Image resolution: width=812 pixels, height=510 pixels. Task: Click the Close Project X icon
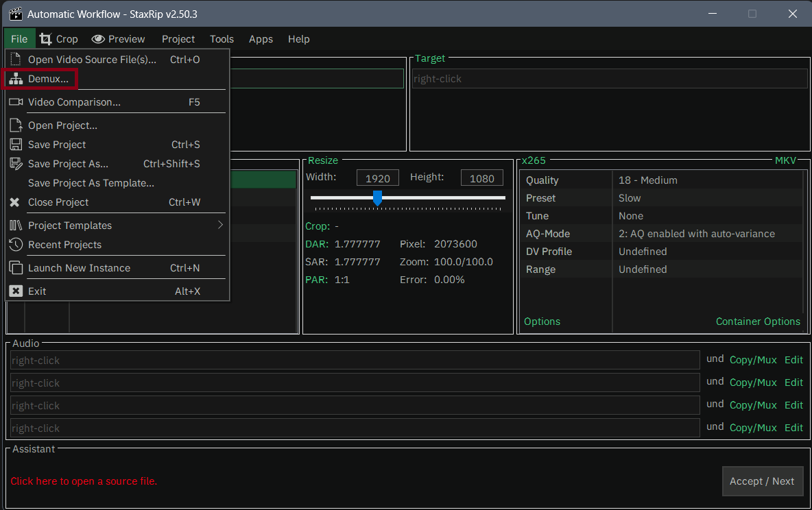pyautogui.click(x=14, y=202)
